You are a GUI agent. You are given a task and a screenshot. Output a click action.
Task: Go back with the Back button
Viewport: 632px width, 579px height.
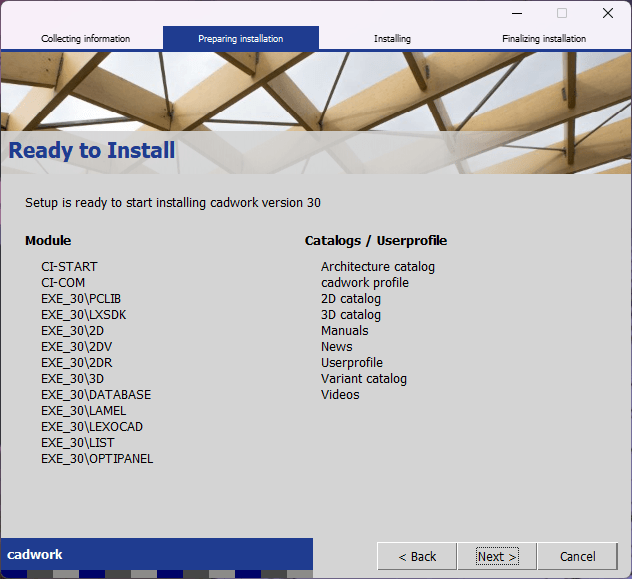point(417,556)
